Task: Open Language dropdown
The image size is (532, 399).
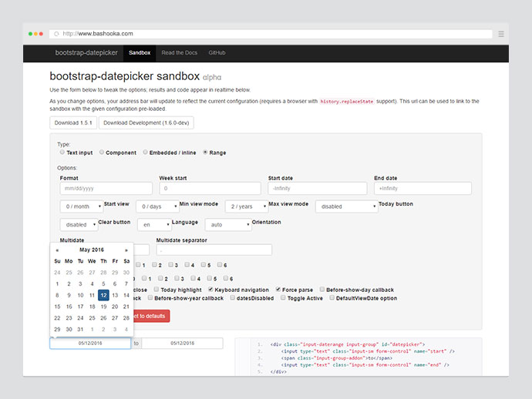Action: (x=154, y=225)
